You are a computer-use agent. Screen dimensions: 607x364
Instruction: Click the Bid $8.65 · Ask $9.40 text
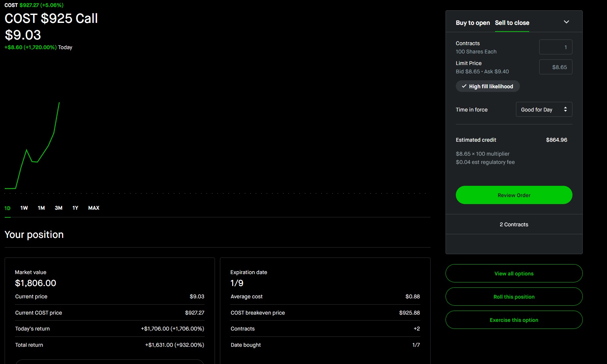click(x=482, y=72)
